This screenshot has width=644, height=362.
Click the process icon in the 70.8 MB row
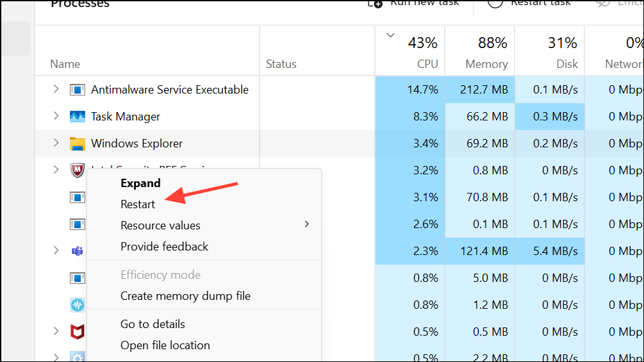coord(77,197)
